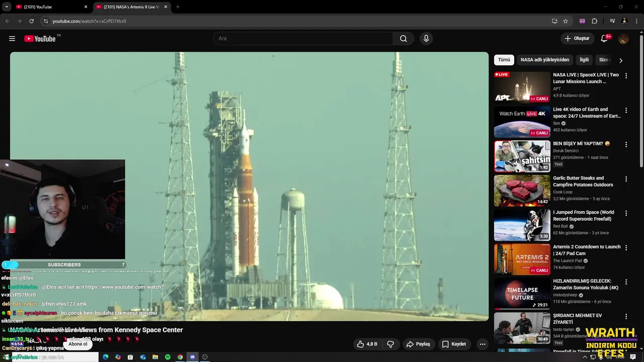Click the dislike thumbs-down button
Screen dimensions: 644x362
(x=390, y=344)
